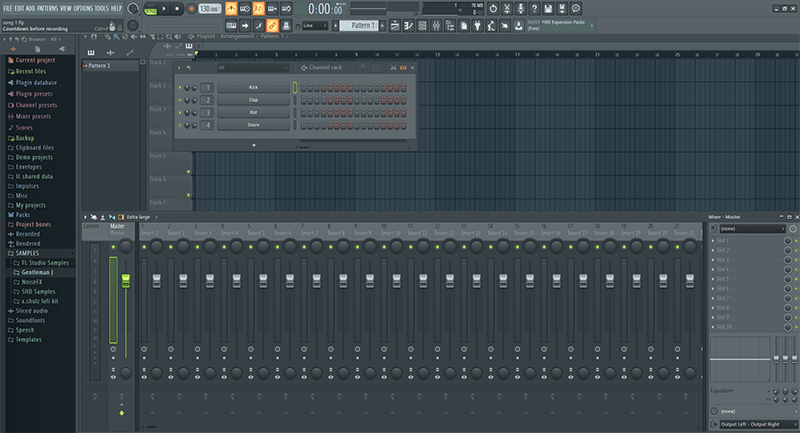Viewport: 800px width, 433px height.
Task: Click the one-click audio recording microphone
Action: pos(521,9)
